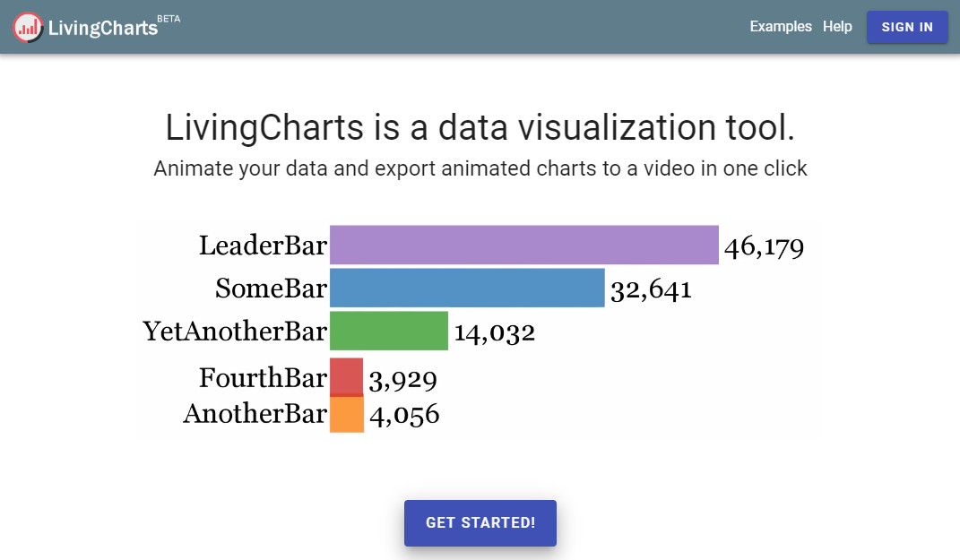
Task: Click the AnotherBar label
Action: tap(255, 414)
